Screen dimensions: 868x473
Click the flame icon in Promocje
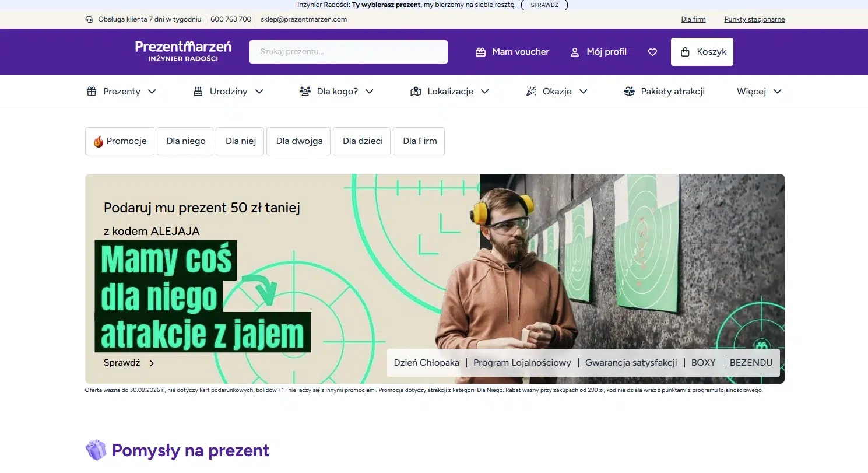point(99,141)
